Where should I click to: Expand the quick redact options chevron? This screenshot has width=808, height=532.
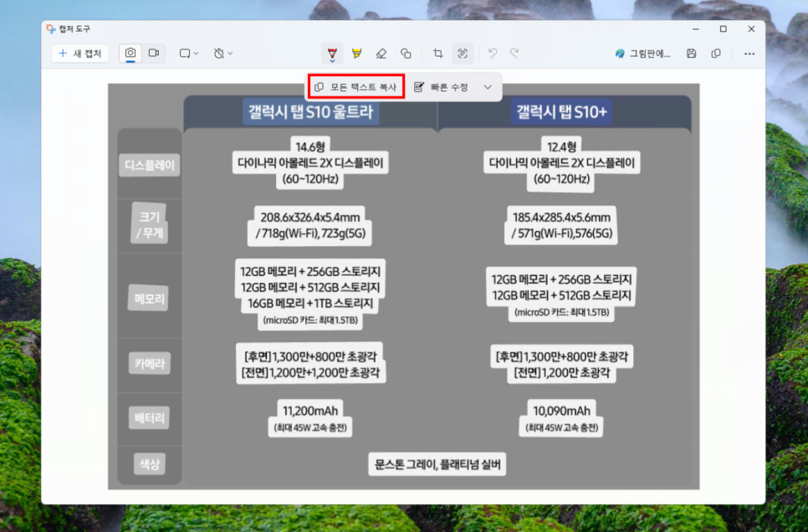[x=488, y=87]
